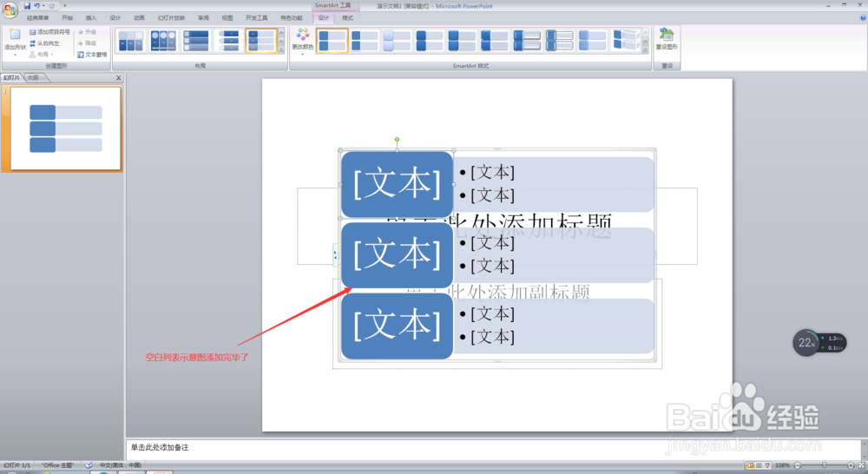Open the 审阅 ribbon tab

203,18
